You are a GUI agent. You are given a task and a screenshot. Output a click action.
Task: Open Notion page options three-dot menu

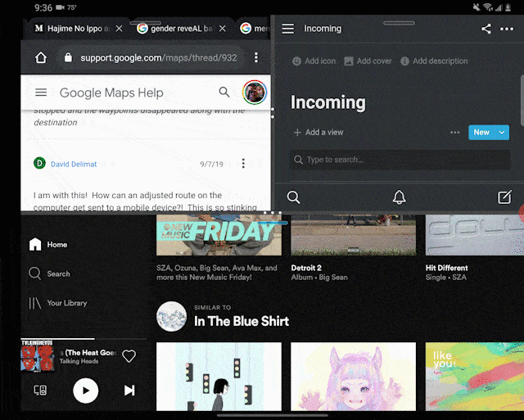507,29
